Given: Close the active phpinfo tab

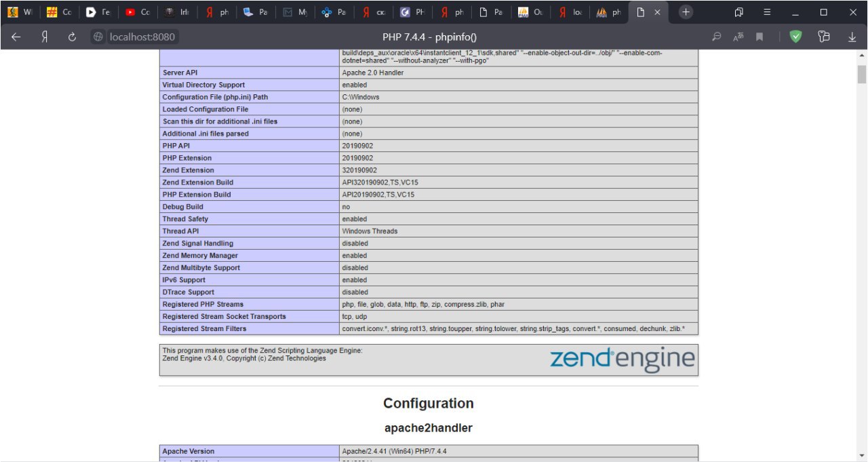Looking at the screenshot, I should click(657, 12).
